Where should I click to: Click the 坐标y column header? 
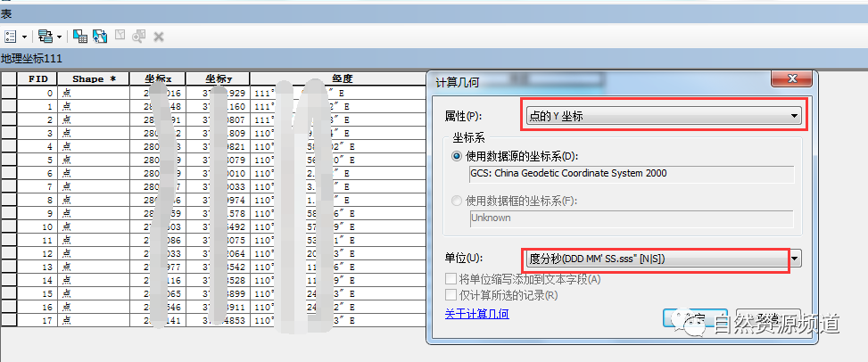(218, 78)
